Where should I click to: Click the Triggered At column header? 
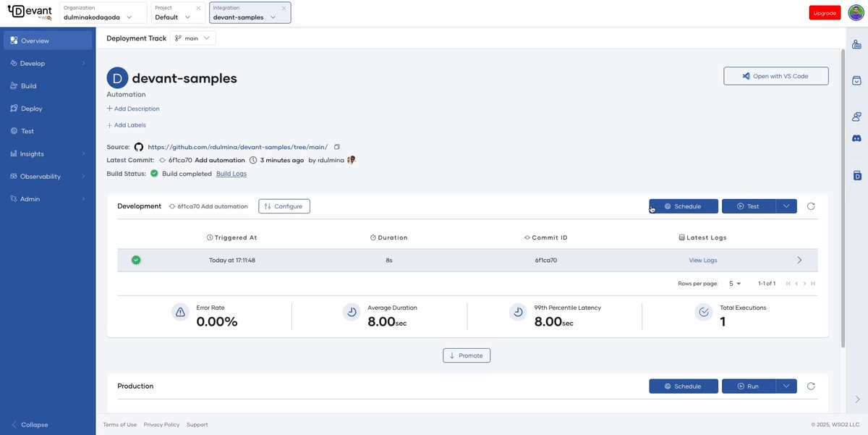tap(231, 237)
